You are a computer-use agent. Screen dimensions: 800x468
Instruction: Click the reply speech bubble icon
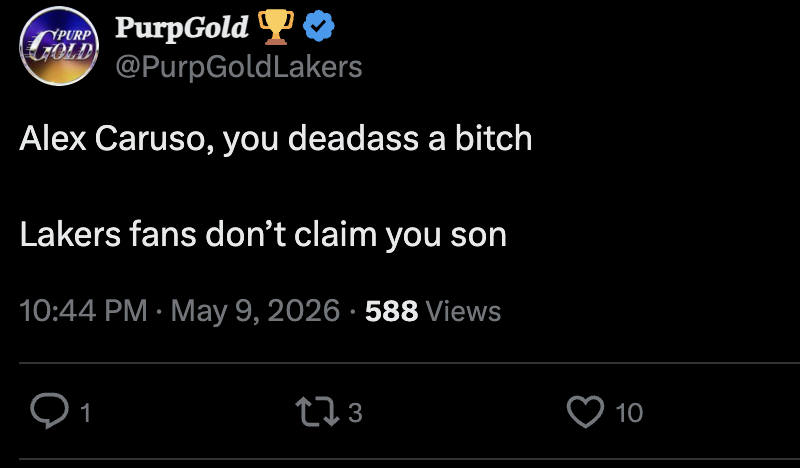tap(49, 411)
